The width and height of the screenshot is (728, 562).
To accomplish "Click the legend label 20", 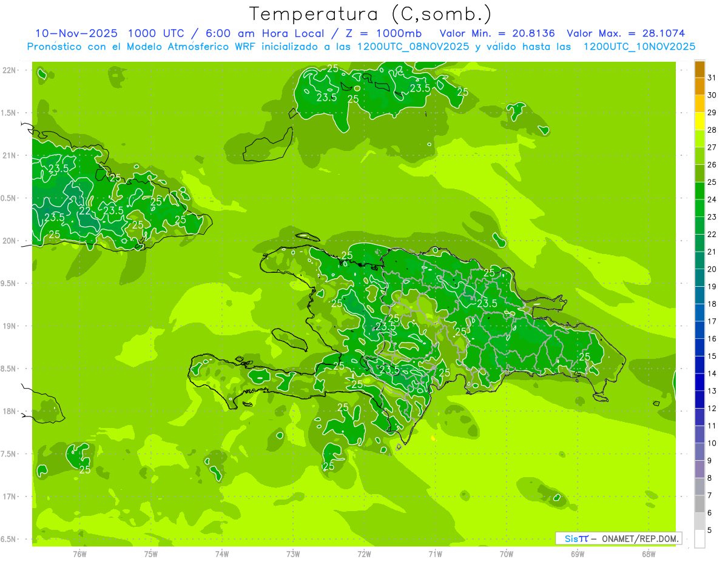I will (x=712, y=269).
